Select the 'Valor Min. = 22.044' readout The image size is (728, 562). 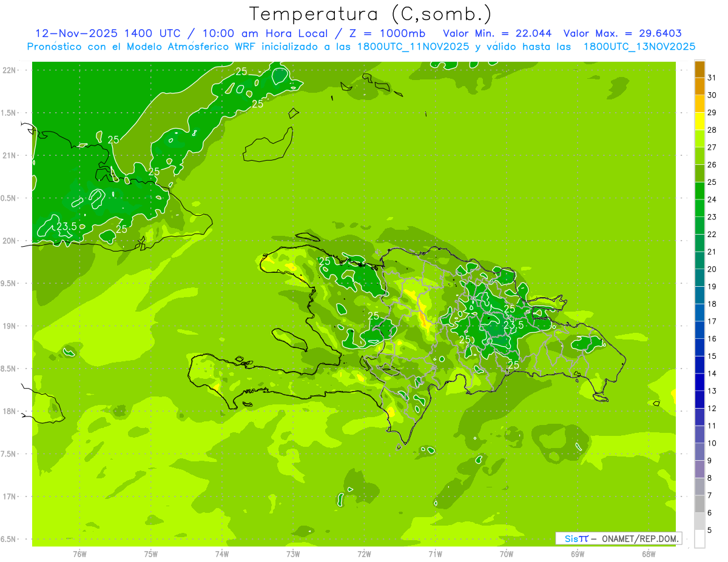point(498,33)
